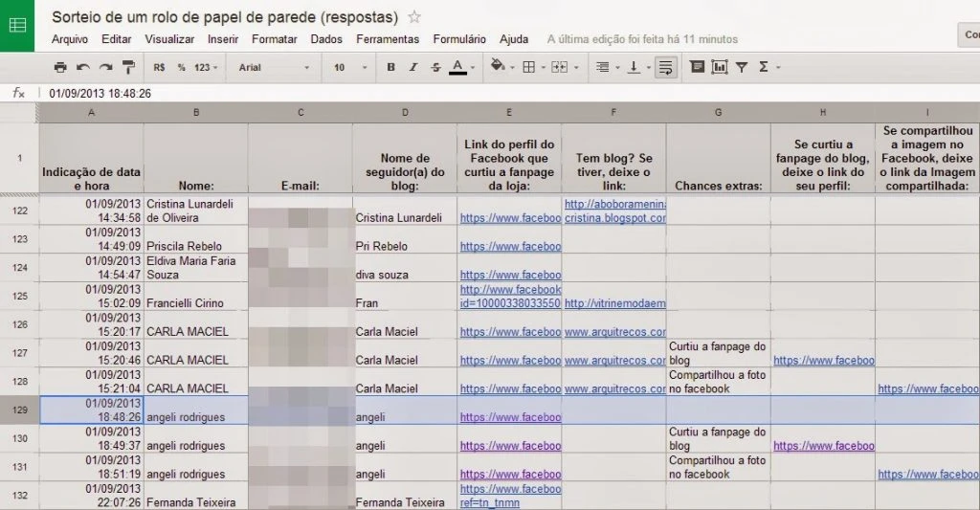The image size is (980, 510).
Task: Click the Insert chart icon
Action: [x=720, y=66]
